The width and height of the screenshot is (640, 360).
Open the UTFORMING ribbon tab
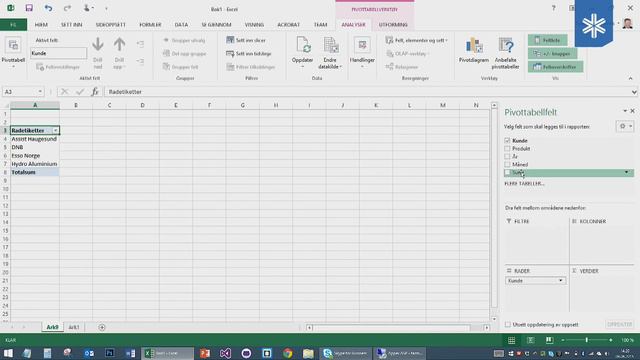[393, 24]
